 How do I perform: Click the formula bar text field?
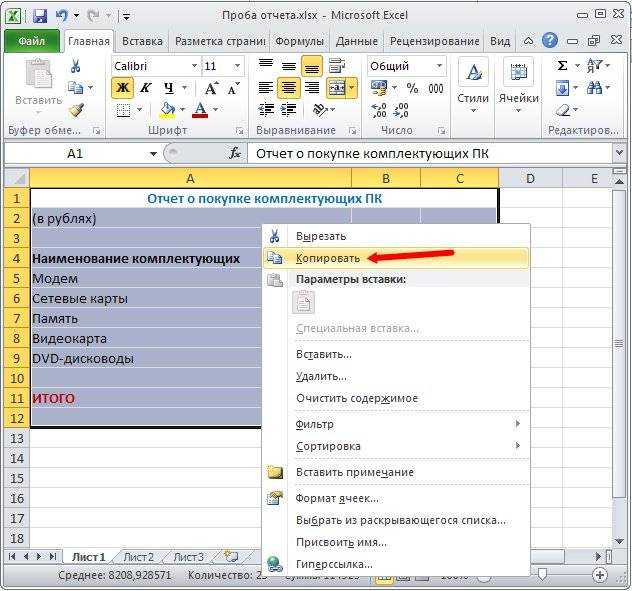click(x=430, y=154)
